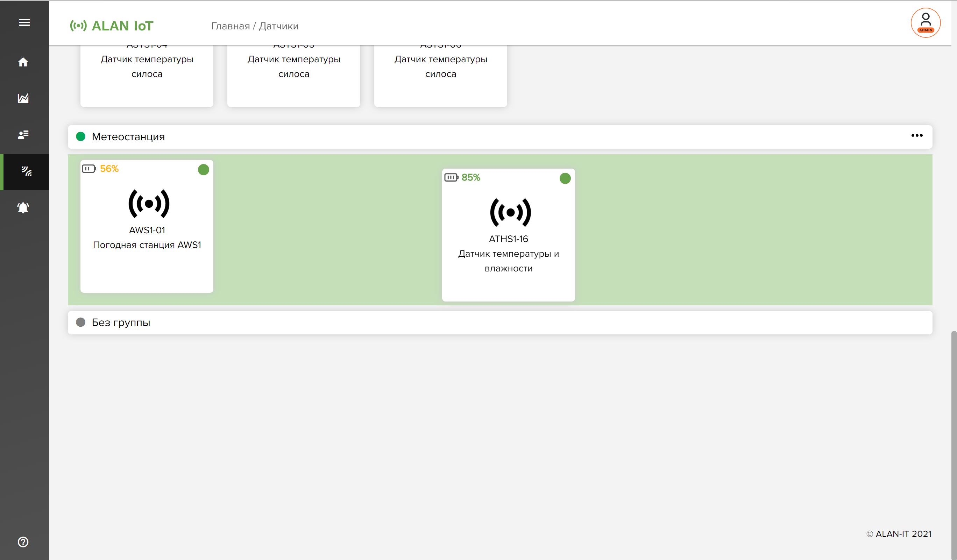Click the © ALAN-IT 2021 footer text
The image size is (957, 560).
coord(899,534)
